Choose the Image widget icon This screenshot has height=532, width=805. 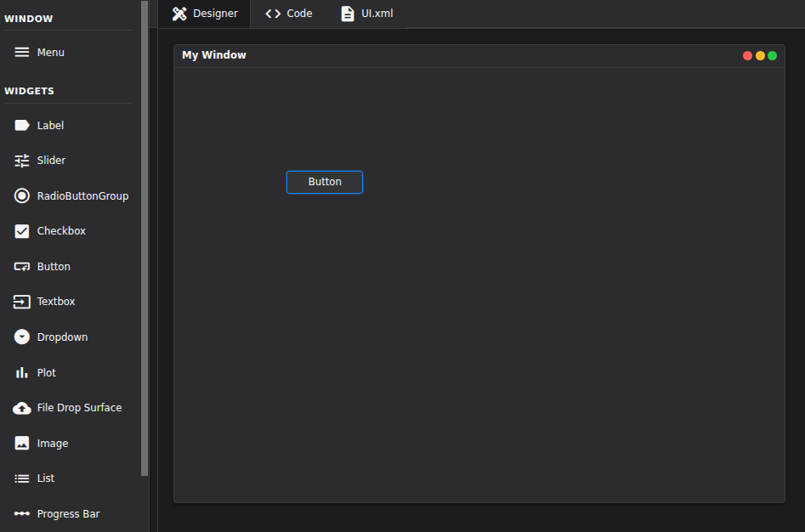(50, 443)
